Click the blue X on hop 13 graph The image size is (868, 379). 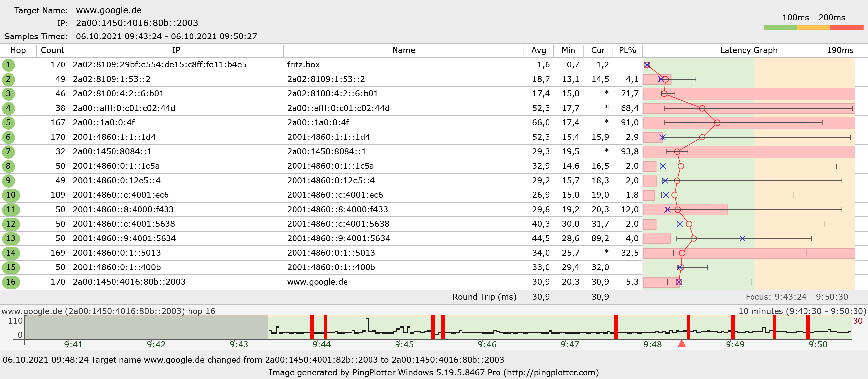coord(742,239)
